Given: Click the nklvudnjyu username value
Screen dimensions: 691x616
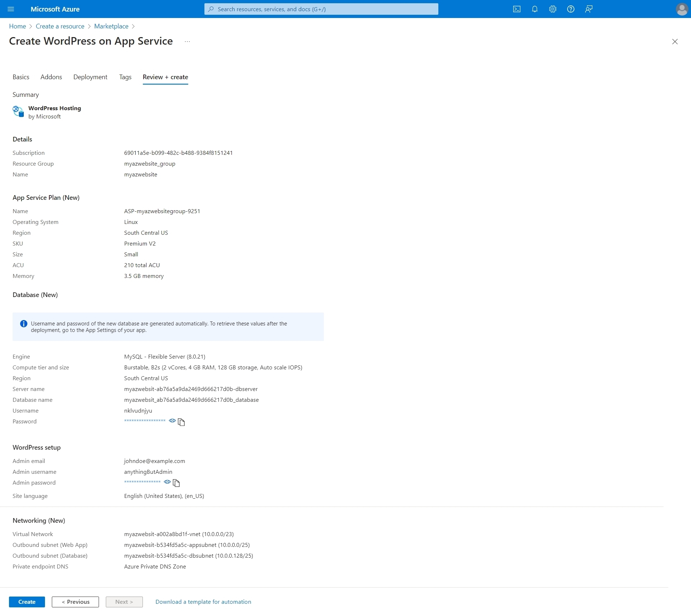Looking at the screenshot, I should 138,411.
